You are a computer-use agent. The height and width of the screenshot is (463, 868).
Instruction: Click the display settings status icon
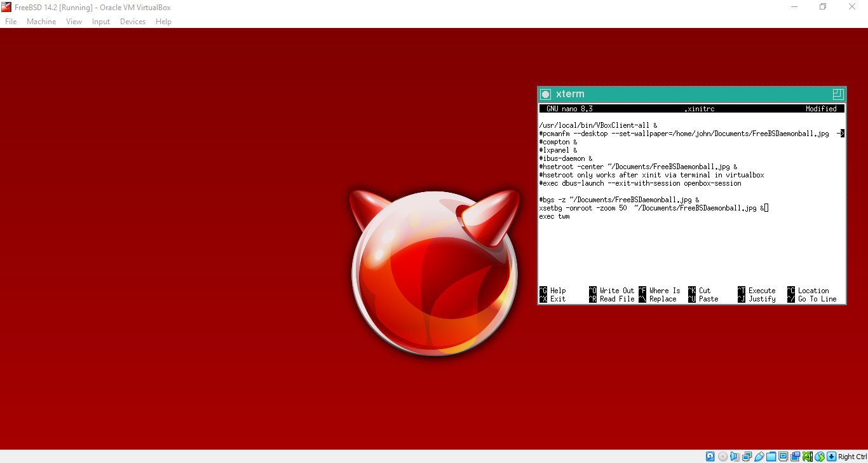[x=783, y=457]
